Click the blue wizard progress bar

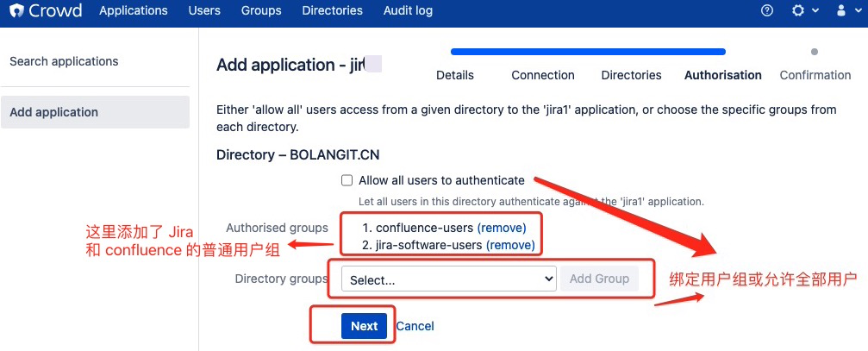click(588, 52)
